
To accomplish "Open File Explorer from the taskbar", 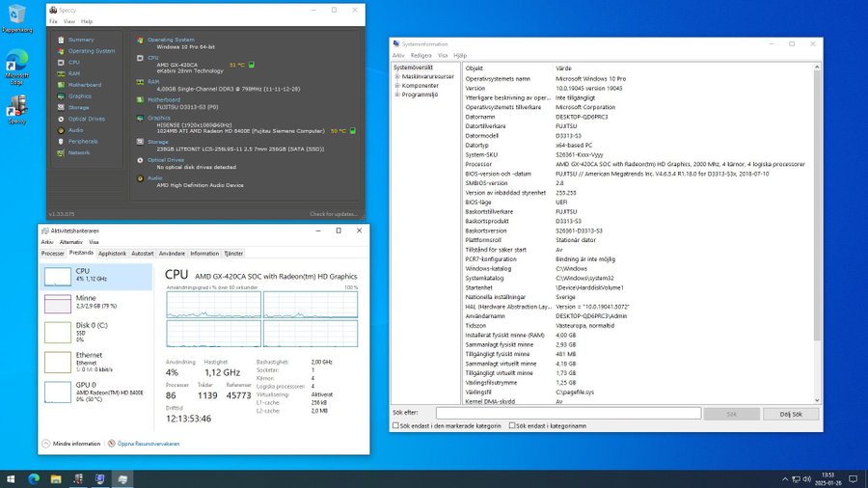I will [x=56, y=479].
